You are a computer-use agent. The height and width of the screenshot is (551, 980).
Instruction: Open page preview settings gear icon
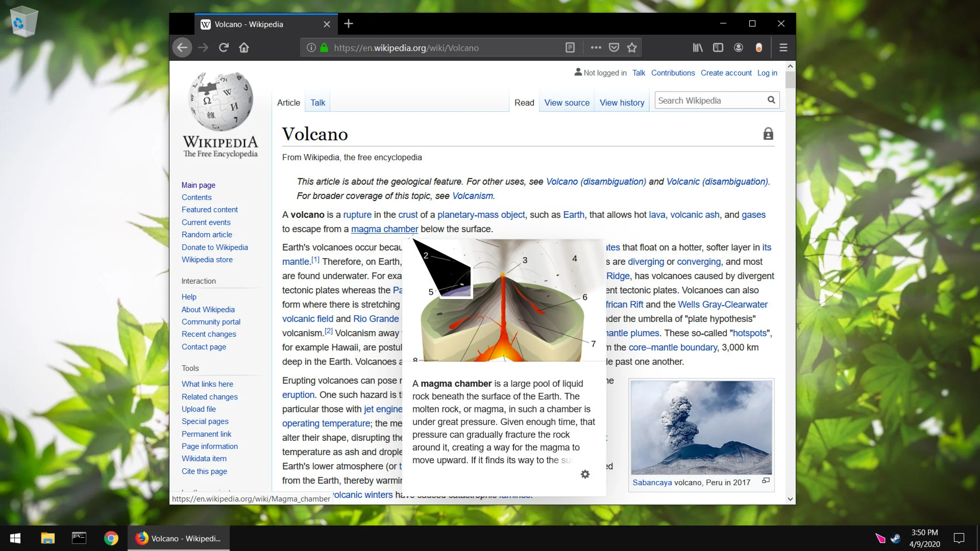585,474
